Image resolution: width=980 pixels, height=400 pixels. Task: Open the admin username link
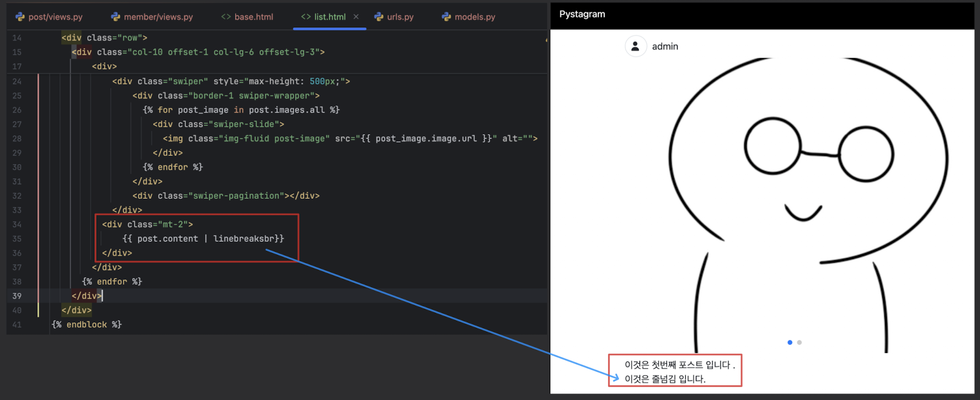point(665,46)
